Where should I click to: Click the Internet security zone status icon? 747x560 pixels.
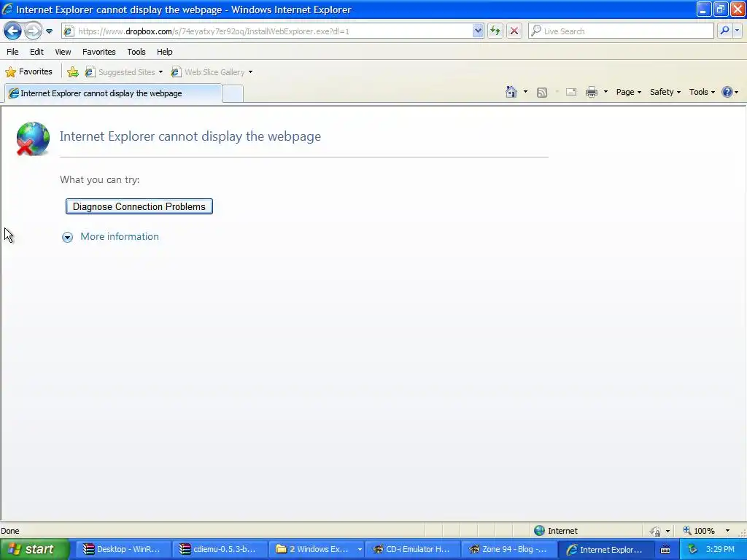539,531
